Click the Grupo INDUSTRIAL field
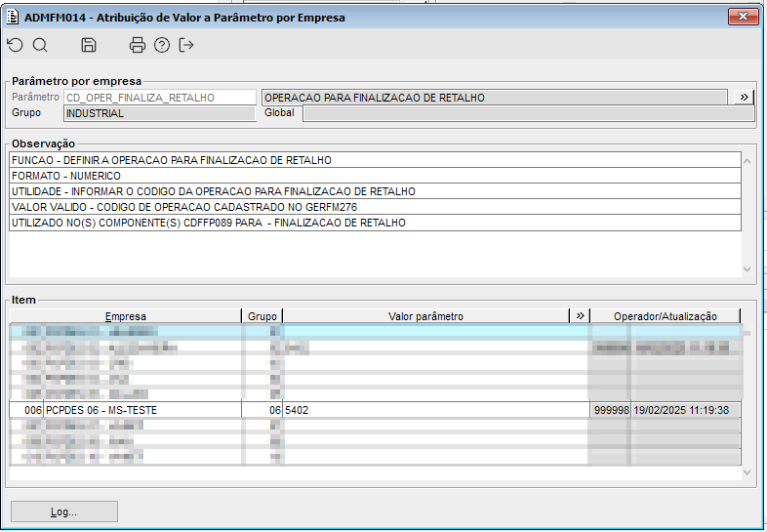Screen dimensions: 767x532 click(x=159, y=113)
